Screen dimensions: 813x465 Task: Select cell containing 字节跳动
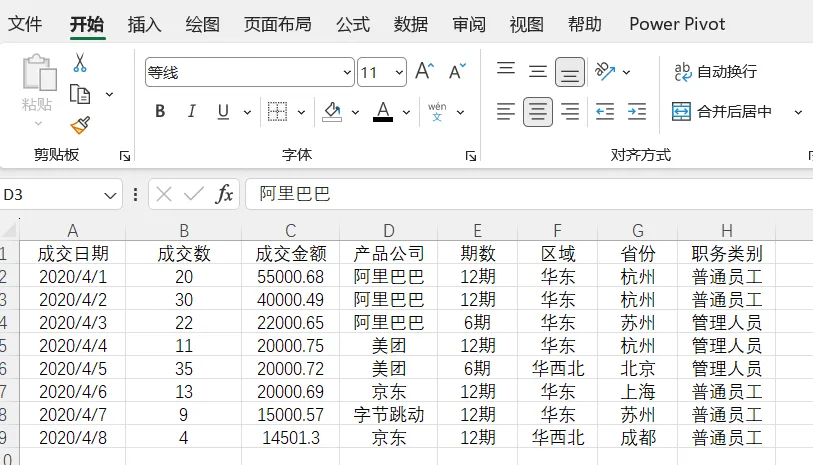(388, 415)
